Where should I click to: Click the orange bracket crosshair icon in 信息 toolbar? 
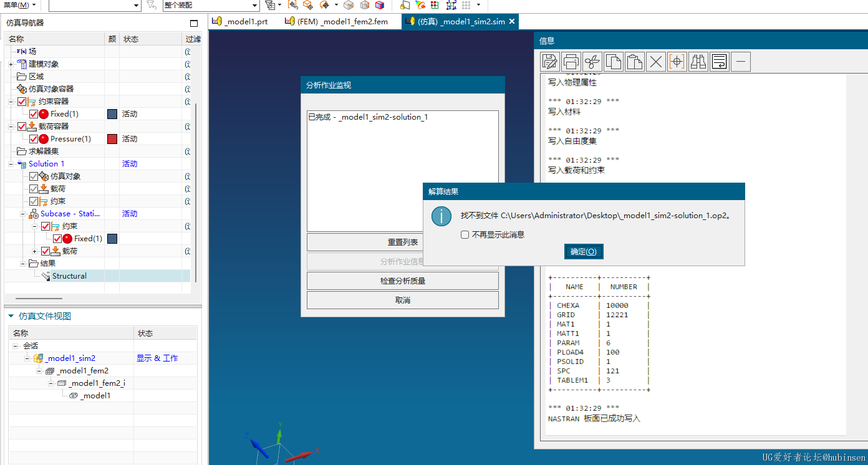[677, 62]
